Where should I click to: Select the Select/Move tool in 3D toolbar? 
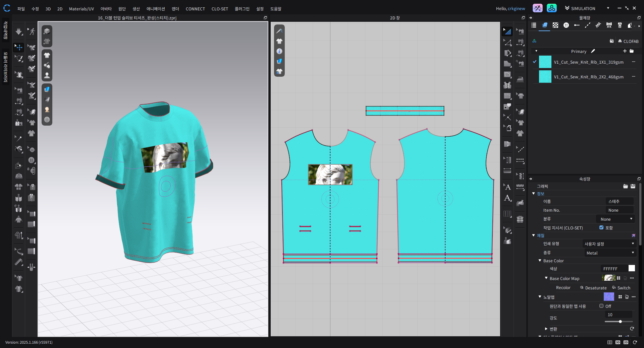point(19,47)
